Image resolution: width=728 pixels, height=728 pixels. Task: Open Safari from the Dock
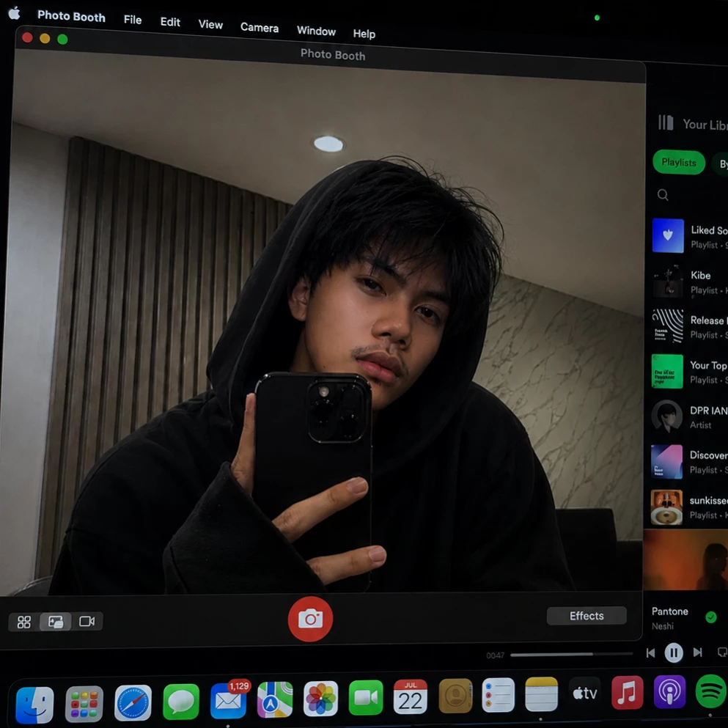click(133, 703)
